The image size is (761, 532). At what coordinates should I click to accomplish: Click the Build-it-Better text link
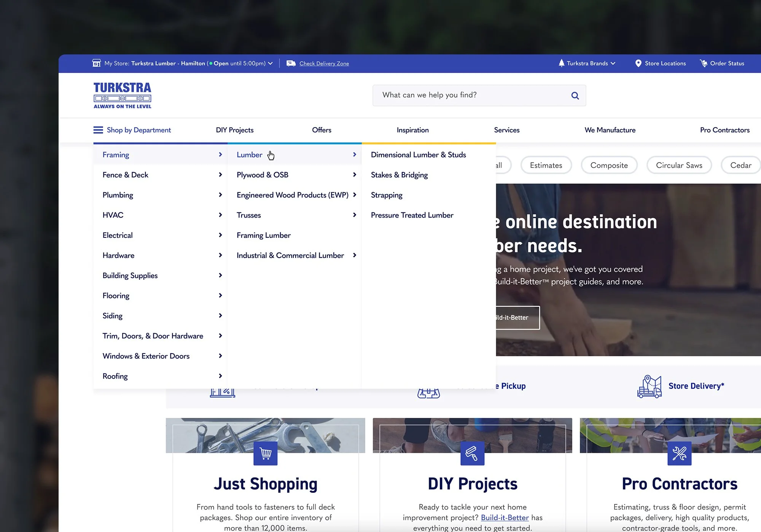point(505,518)
